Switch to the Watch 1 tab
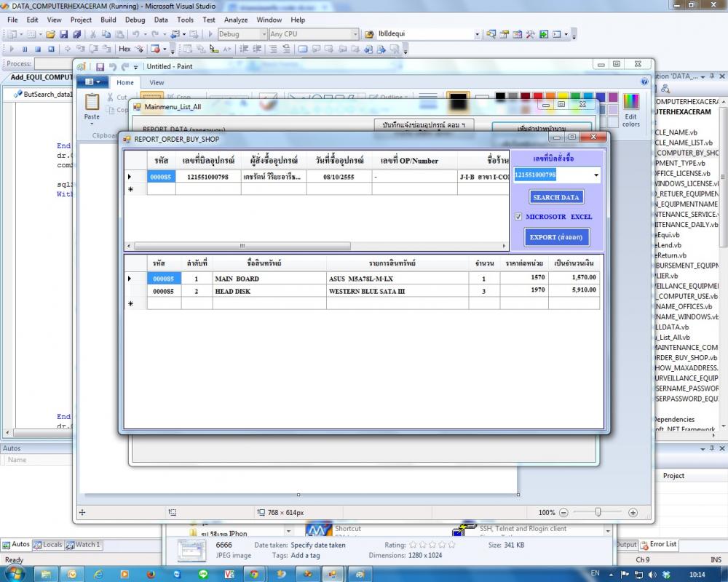 [83, 545]
